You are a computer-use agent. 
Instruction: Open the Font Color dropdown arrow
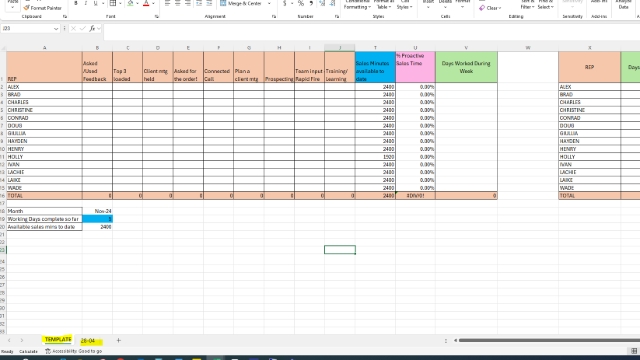coord(153,3)
